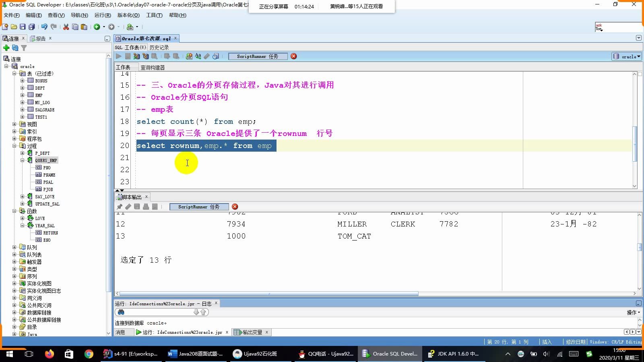Close the Oracle第七次课.sql editor tab

[175, 38]
